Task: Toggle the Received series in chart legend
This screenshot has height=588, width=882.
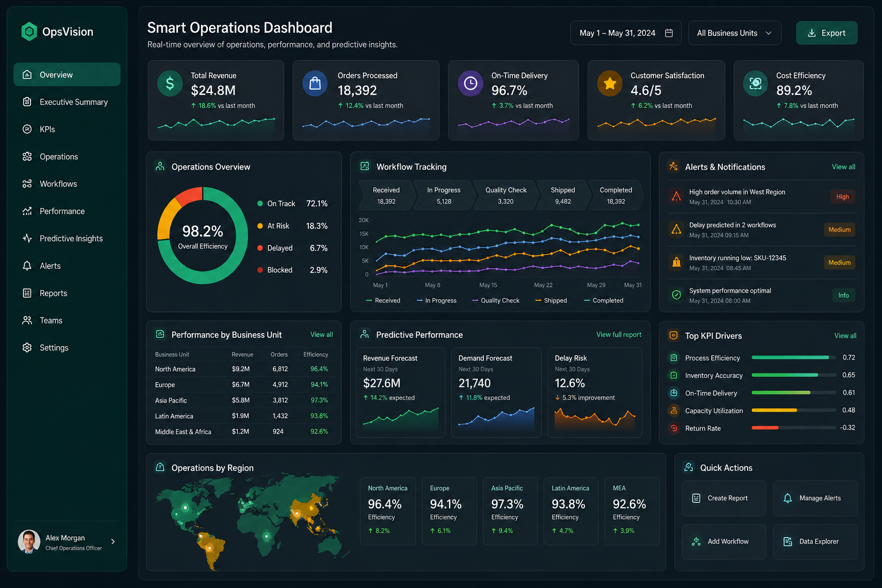Action: pos(383,300)
